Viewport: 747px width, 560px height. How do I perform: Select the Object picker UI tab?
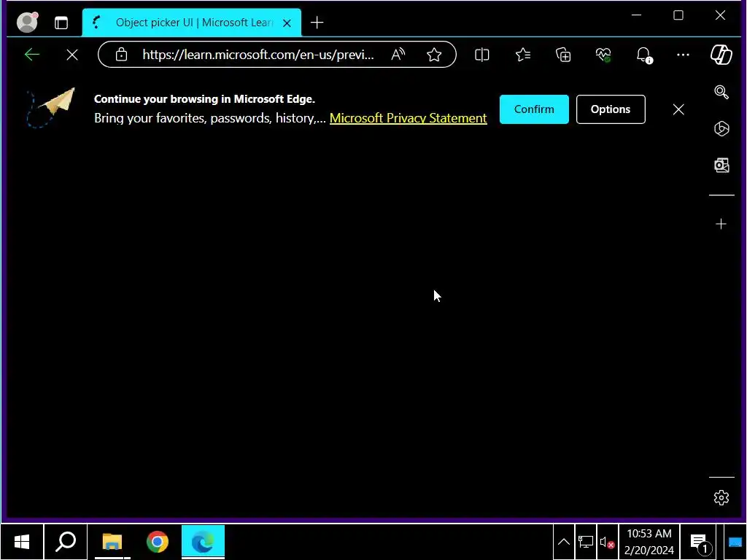click(x=192, y=23)
